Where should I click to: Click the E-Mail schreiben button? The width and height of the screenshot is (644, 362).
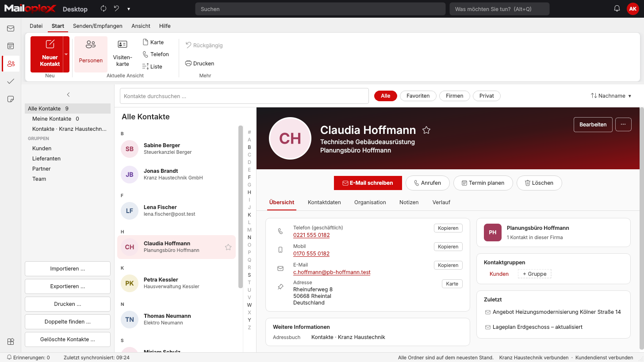[x=368, y=183]
